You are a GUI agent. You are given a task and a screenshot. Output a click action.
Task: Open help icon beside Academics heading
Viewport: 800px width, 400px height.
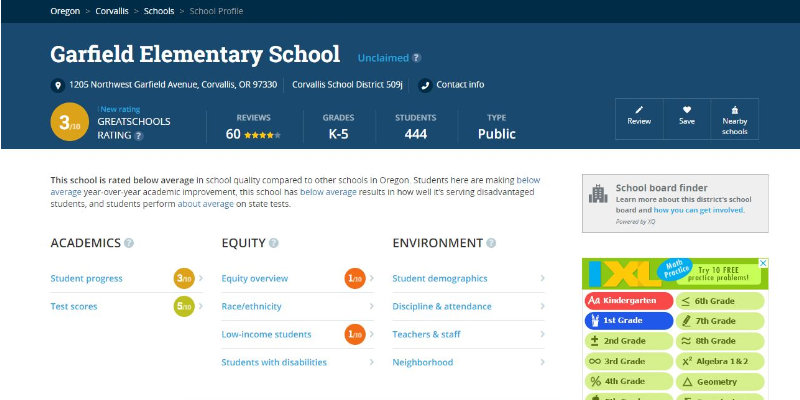pos(129,243)
